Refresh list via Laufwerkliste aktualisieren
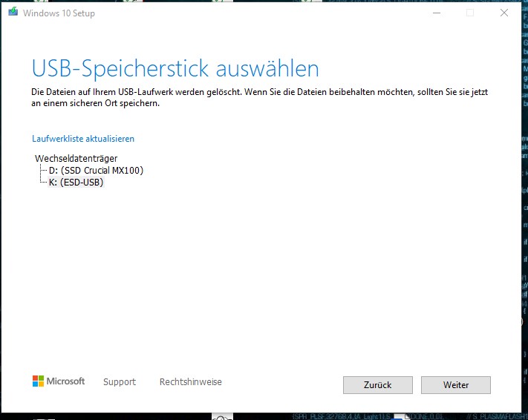Screen dimensions: 528x420 click(83, 139)
